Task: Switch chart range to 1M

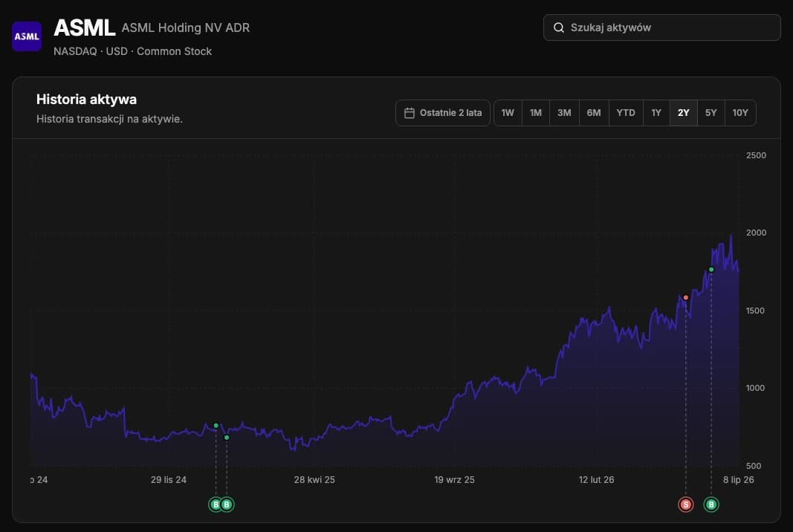Action: tap(536, 113)
